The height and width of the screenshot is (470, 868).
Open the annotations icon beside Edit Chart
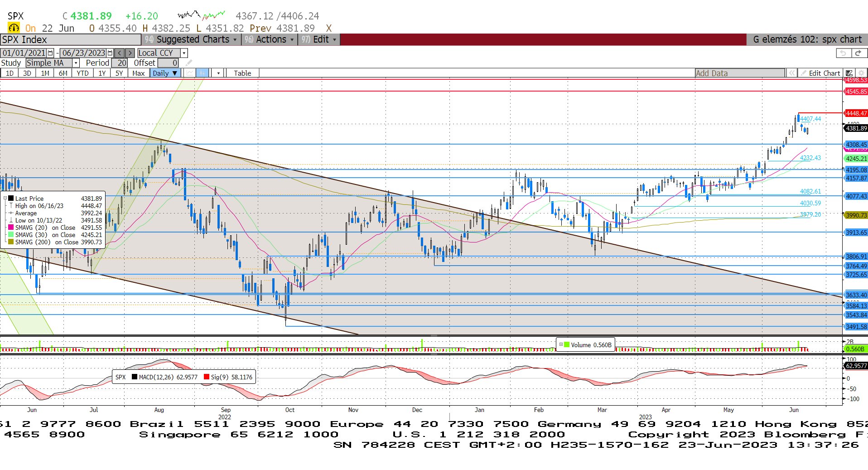click(849, 73)
